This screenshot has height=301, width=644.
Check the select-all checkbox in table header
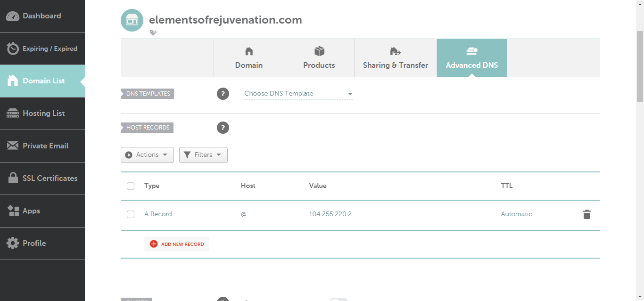pyautogui.click(x=131, y=186)
